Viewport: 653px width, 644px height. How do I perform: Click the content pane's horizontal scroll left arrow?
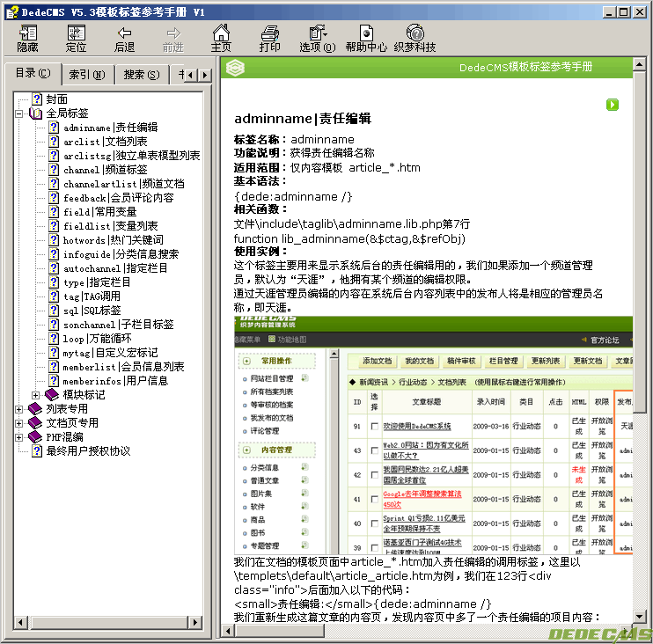(x=227, y=631)
